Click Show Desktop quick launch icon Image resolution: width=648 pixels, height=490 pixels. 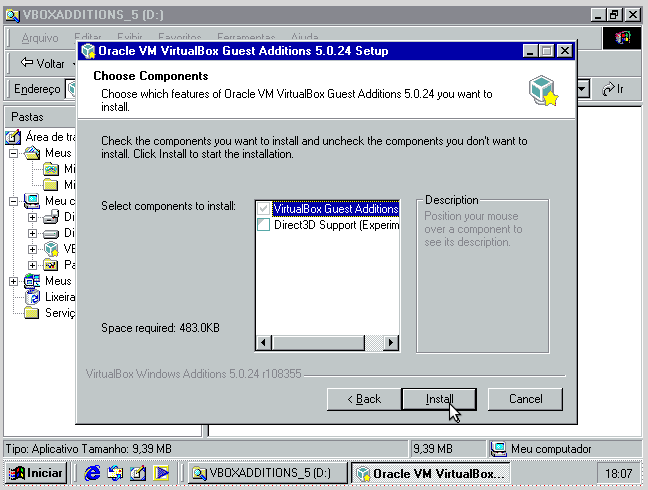[x=138, y=473]
